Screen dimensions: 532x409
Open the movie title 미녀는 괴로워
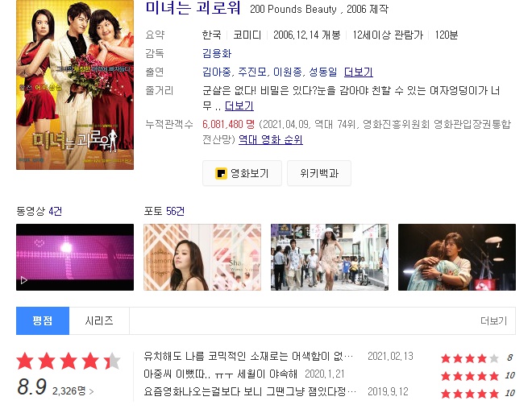point(193,8)
